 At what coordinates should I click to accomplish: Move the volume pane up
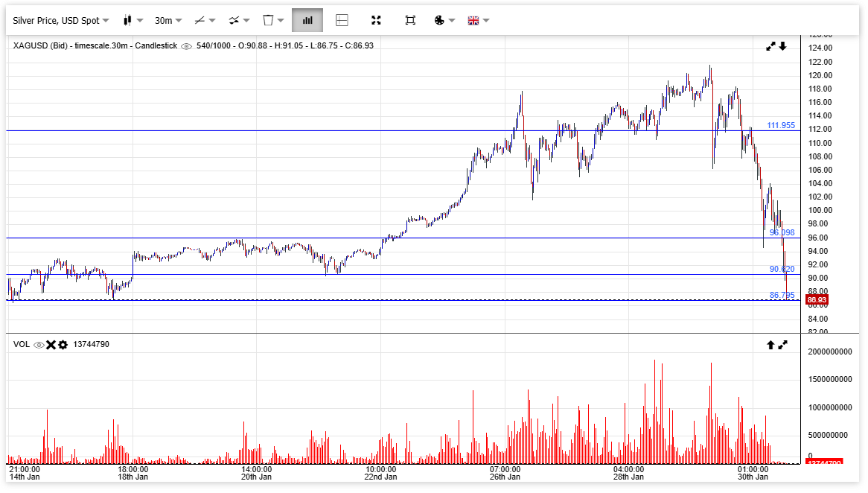point(770,345)
